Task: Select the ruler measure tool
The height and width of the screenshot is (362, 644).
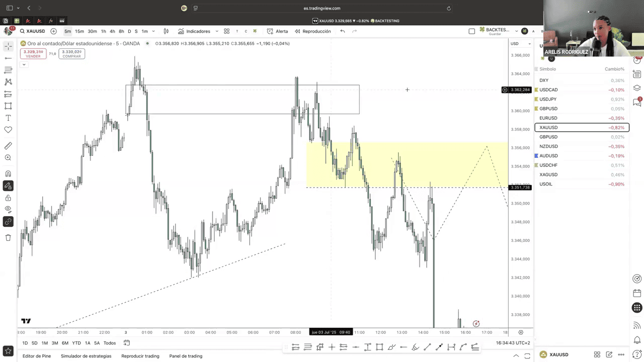Action: pyautogui.click(x=8, y=146)
